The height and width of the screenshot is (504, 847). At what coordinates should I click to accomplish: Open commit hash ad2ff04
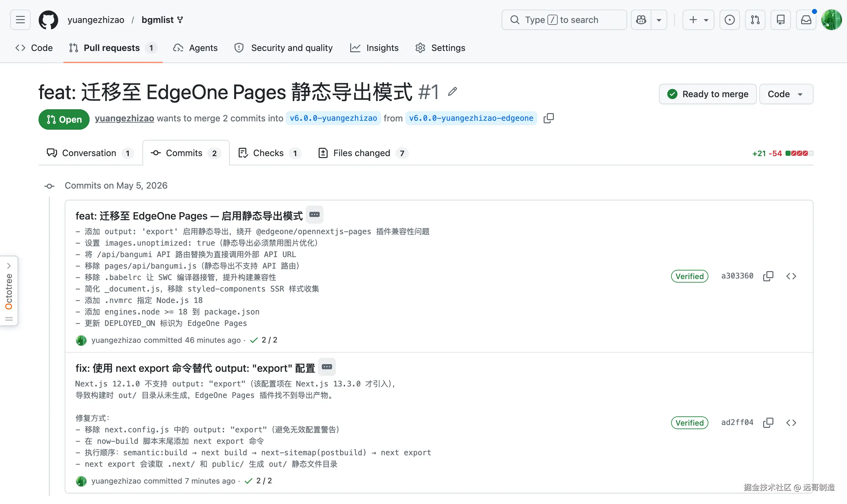[737, 422]
